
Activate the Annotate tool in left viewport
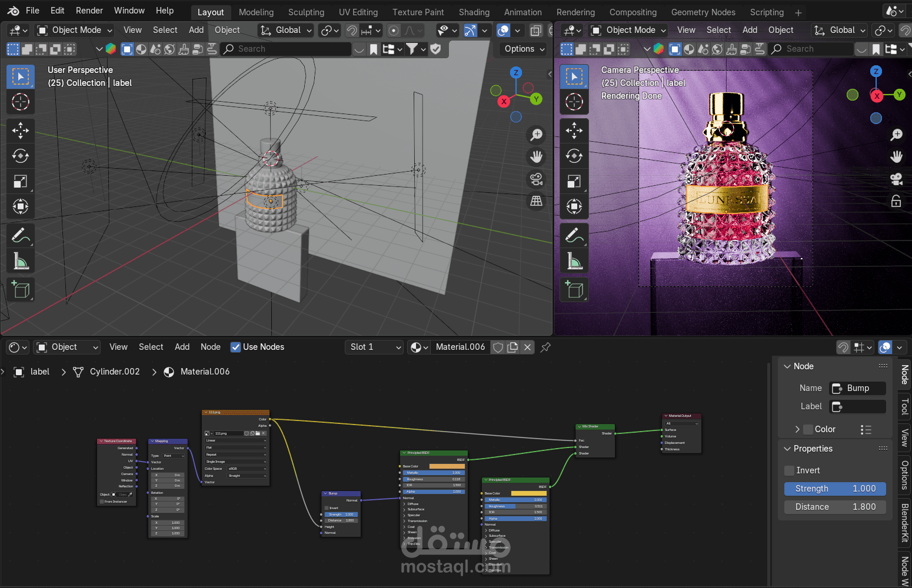[x=21, y=235]
